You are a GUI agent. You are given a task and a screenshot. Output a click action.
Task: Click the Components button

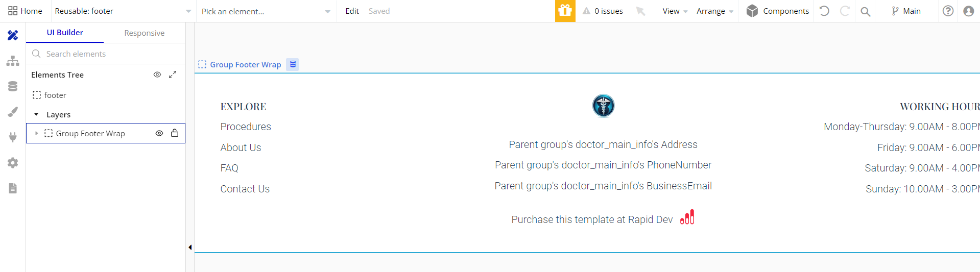pos(778,11)
